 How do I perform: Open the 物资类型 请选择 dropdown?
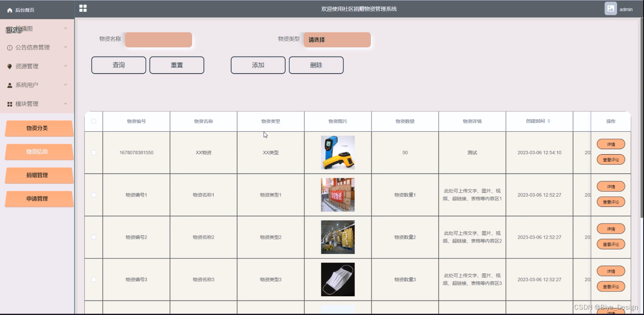tap(337, 40)
